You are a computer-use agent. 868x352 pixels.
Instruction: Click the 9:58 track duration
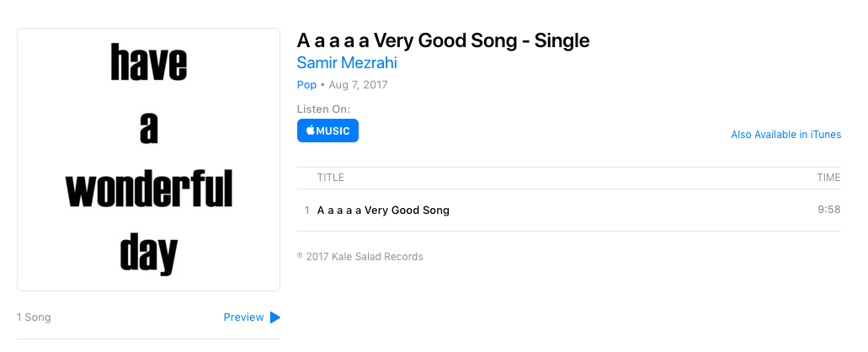[x=828, y=211]
